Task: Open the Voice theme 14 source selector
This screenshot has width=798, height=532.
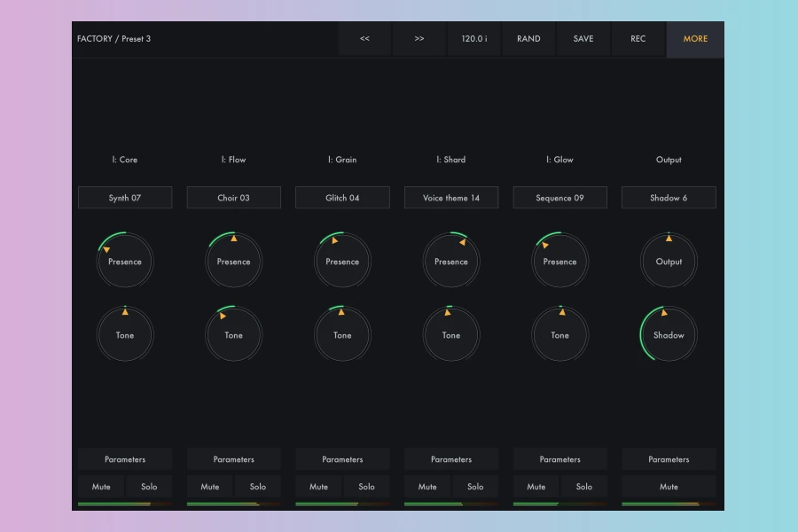Action: [451, 198]
